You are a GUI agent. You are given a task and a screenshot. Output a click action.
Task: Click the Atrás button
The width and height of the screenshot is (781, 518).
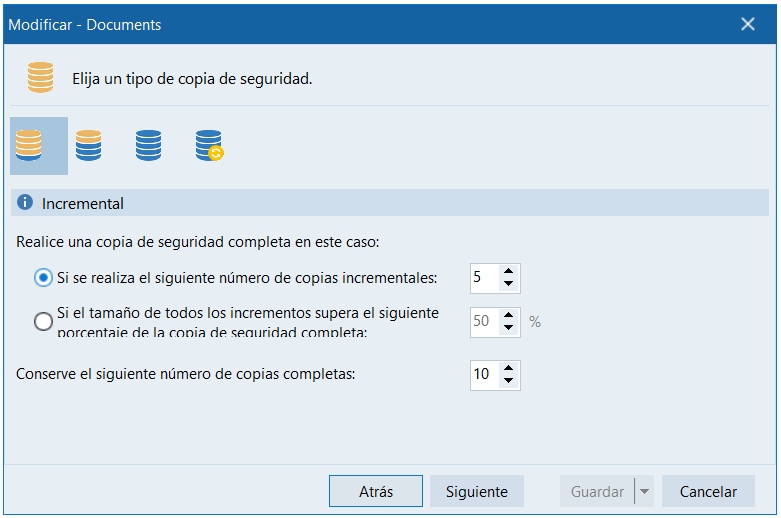(x=376, y=491)
